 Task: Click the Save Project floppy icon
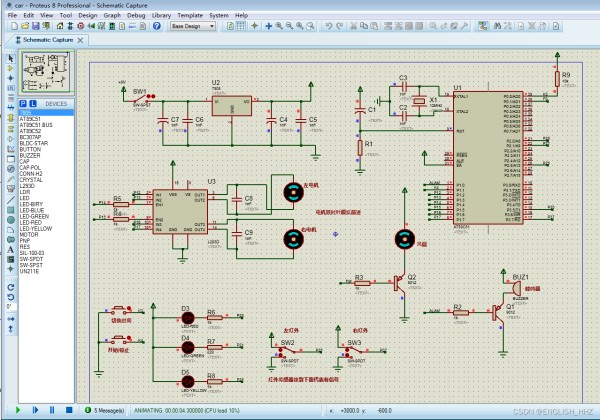[36, 26]
